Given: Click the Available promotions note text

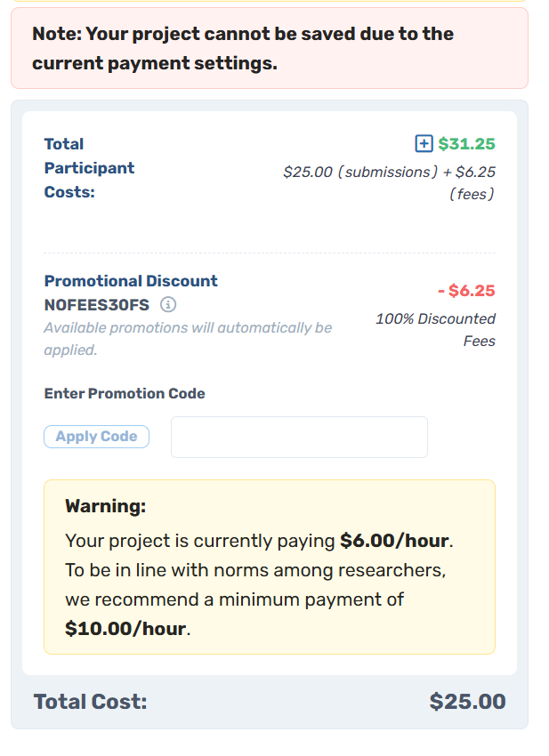Looking at the screenshot, I should tap(188, 338).
